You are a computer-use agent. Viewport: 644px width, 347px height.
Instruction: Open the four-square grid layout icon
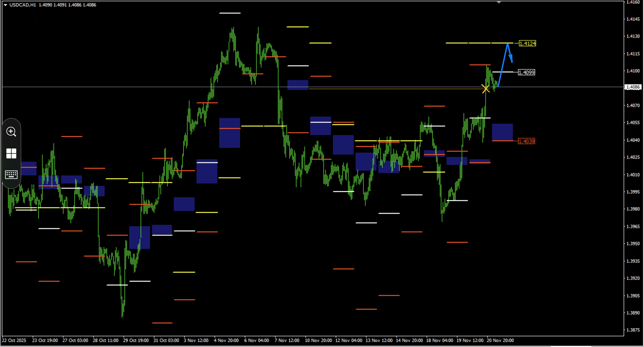point(11,153)
